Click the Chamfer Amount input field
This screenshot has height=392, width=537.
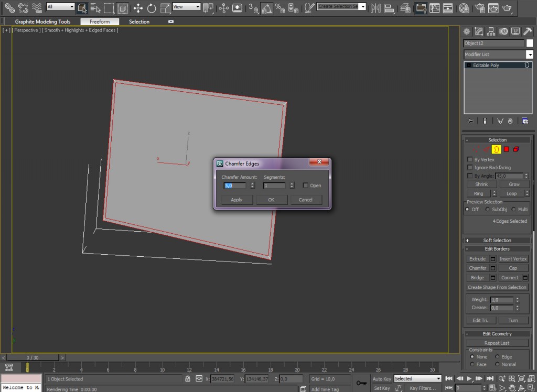[234, 185]
